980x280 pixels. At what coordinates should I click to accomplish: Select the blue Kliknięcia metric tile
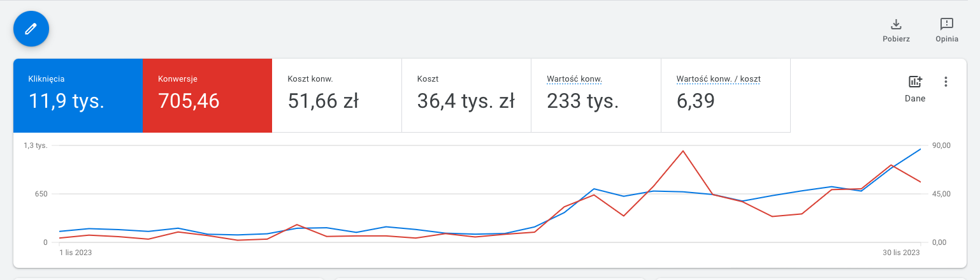click(78, 96)
